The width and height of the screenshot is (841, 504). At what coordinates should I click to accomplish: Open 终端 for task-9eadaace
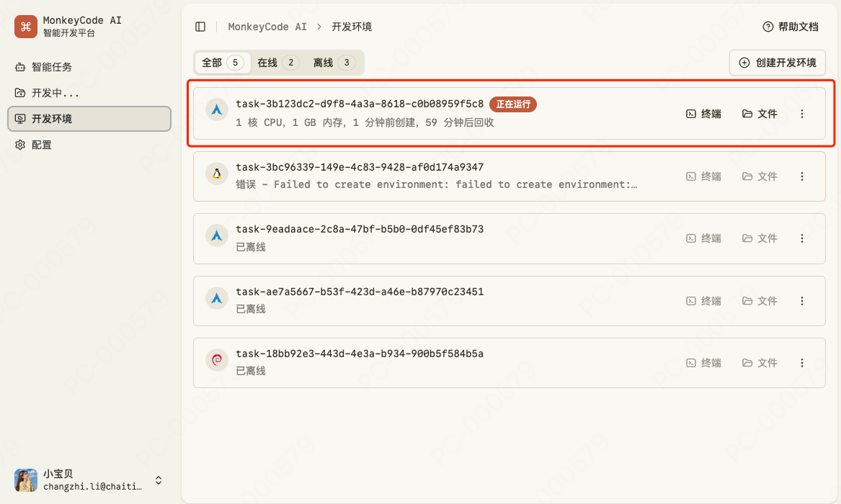[703, 238]
